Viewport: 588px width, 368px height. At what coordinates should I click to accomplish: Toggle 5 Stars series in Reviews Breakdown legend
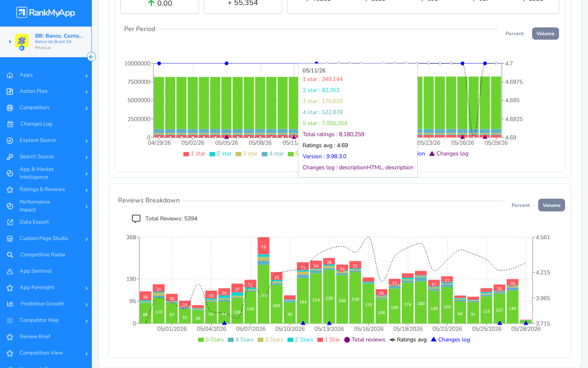point(211,340)
